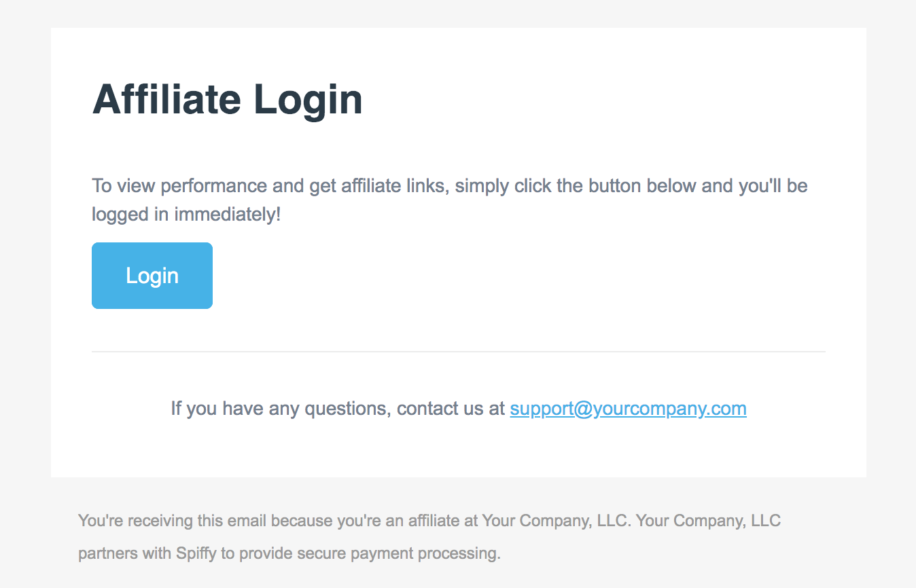Click 'secure payment processing' footer text

coord(397,554)
